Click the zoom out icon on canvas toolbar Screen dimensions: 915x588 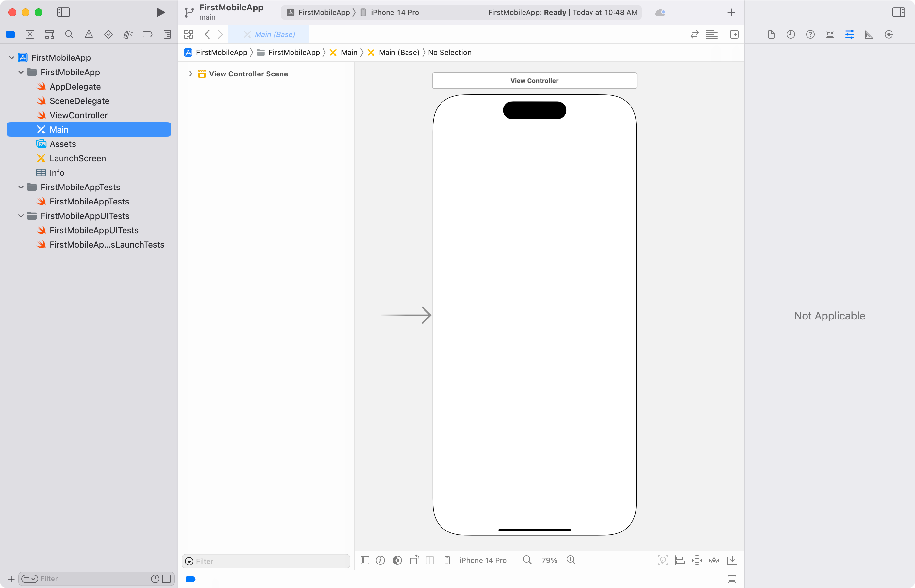click(x=527, y=560)
